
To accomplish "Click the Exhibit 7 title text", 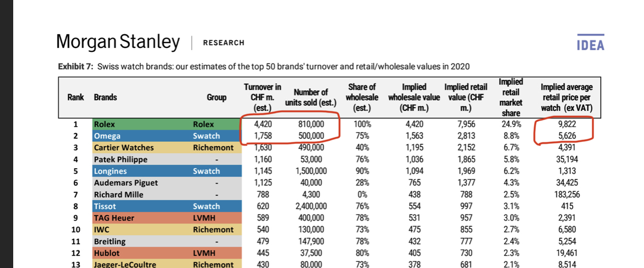I will click(x=263, y=67).
